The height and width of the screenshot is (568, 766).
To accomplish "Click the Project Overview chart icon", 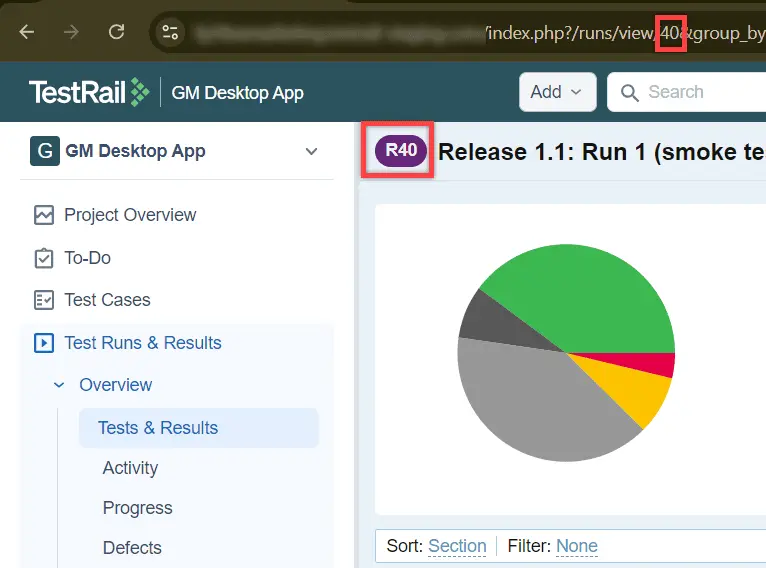I will pos(44,215).
